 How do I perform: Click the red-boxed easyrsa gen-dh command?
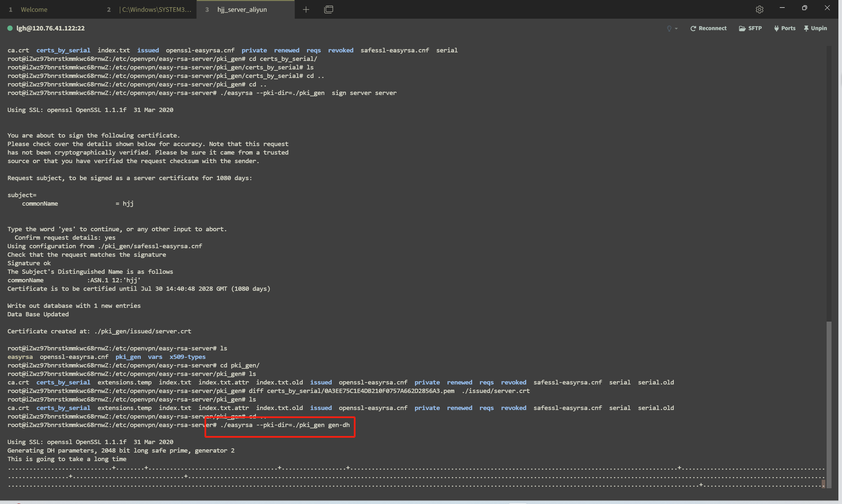click(285, 425)
